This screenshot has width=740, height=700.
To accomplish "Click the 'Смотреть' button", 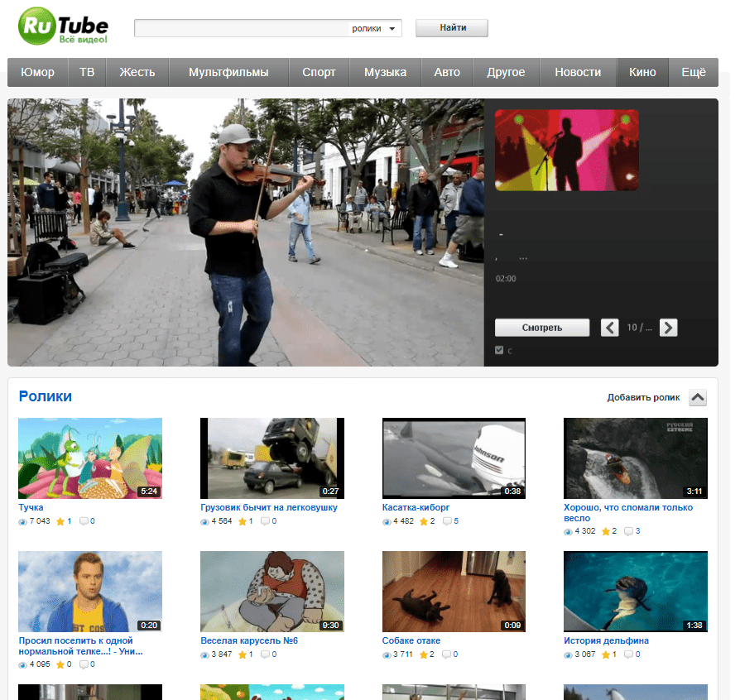I will click(x=542, y=328).
